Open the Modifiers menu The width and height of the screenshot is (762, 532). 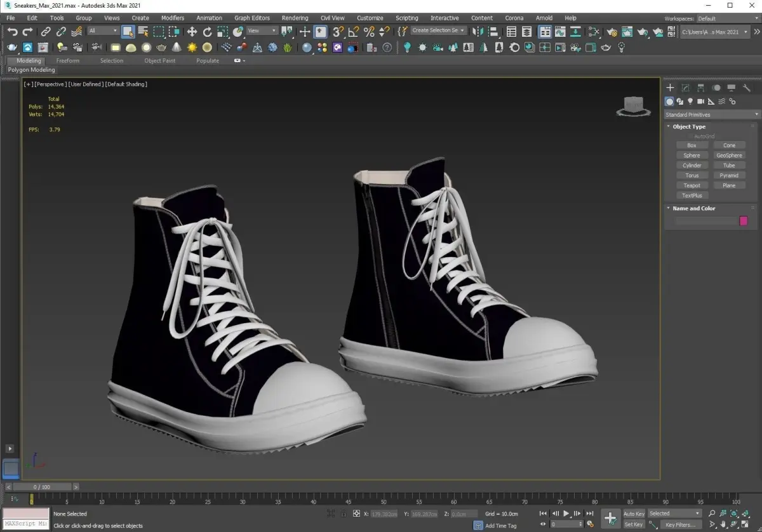[172, 18]
